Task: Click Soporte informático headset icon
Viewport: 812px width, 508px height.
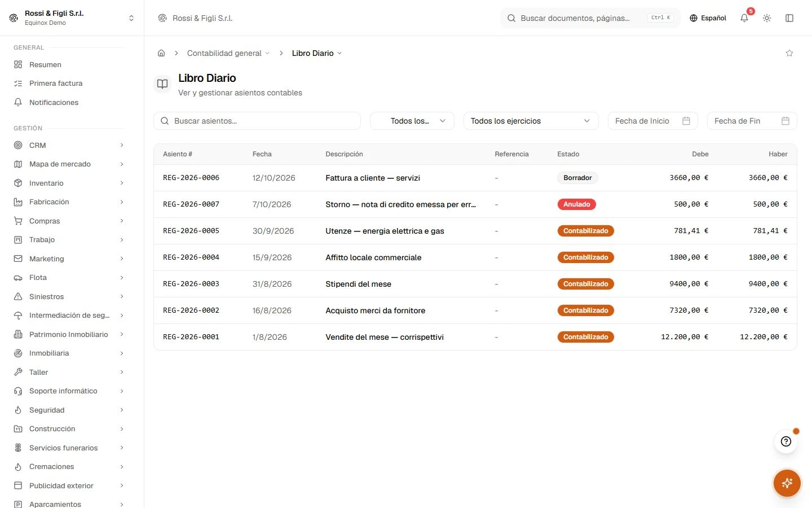Action: (x=18, y=391)
